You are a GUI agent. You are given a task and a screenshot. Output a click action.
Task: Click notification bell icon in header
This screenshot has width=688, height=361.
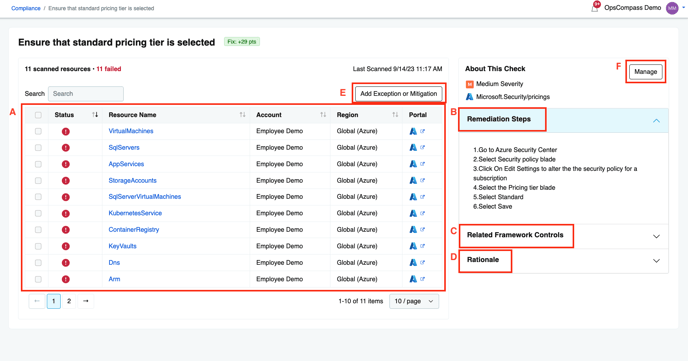595,7
